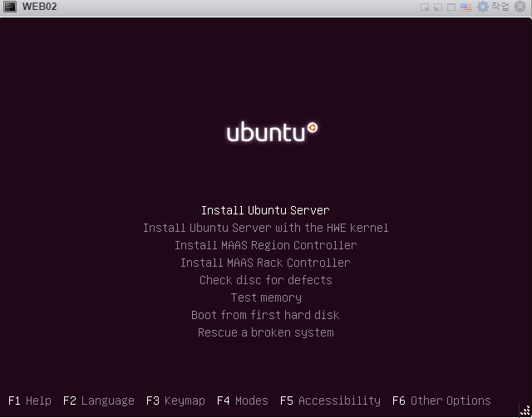Open F6 Other Options
The image size is (532, 418).
click(x=441, y=401)
